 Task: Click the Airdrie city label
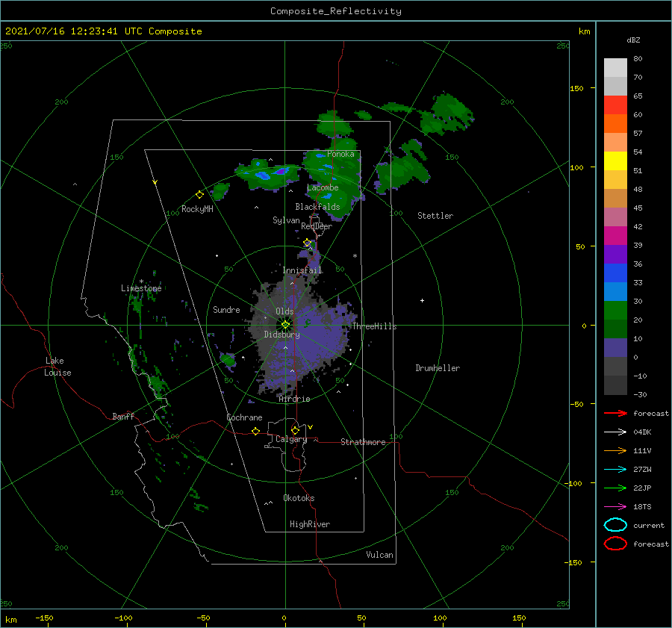click(294, 399)
